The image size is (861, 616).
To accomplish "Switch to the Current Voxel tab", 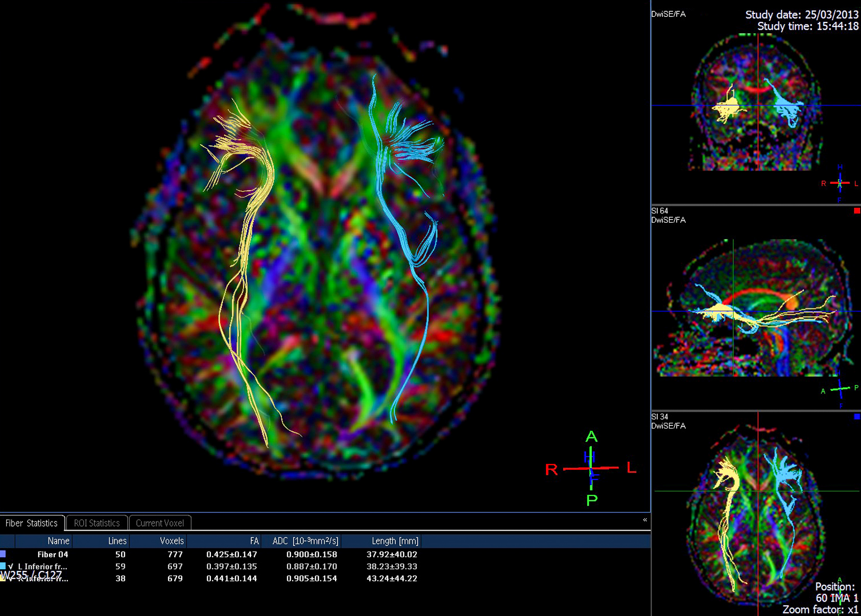I will (x=159, y=523).
